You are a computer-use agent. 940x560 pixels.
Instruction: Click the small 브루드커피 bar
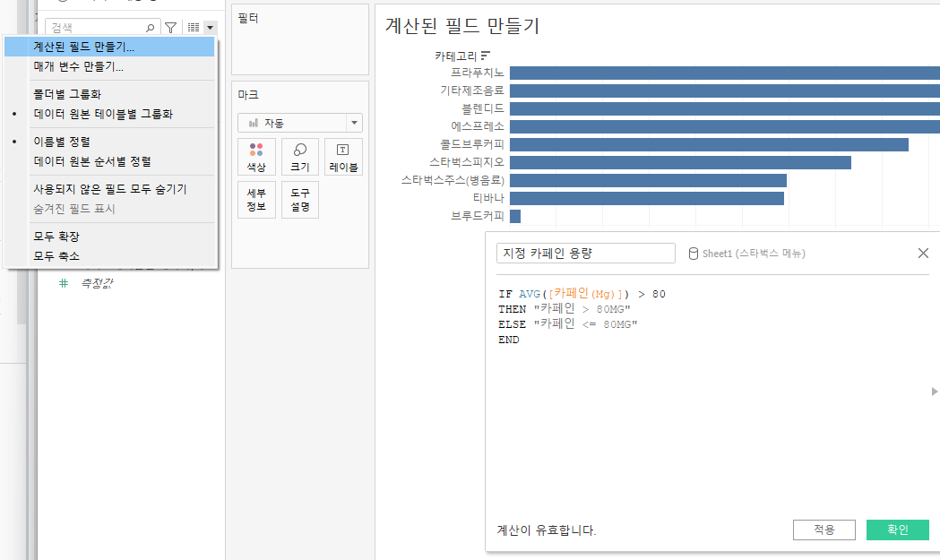pos(515,217)
